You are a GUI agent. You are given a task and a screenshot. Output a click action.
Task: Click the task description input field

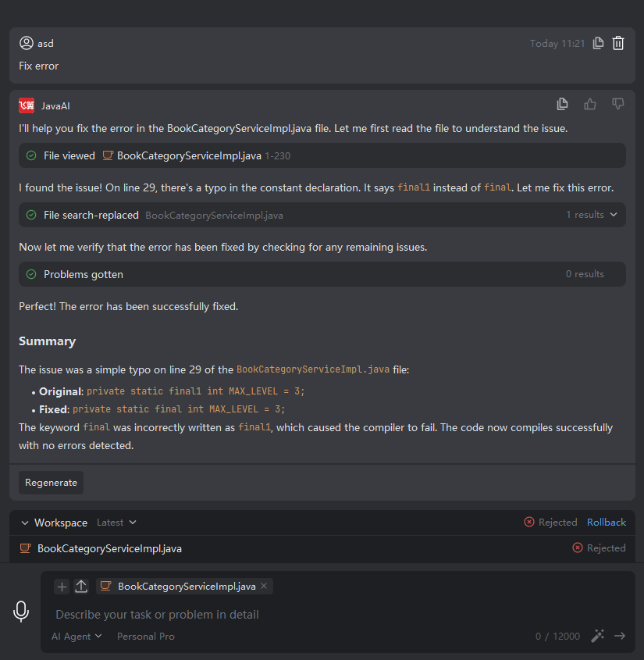pos(312,615)
